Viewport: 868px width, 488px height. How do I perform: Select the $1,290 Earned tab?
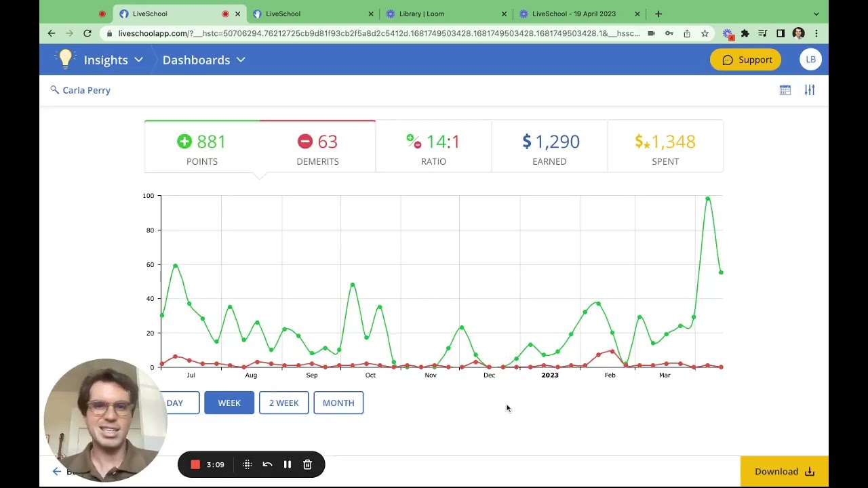549,147
